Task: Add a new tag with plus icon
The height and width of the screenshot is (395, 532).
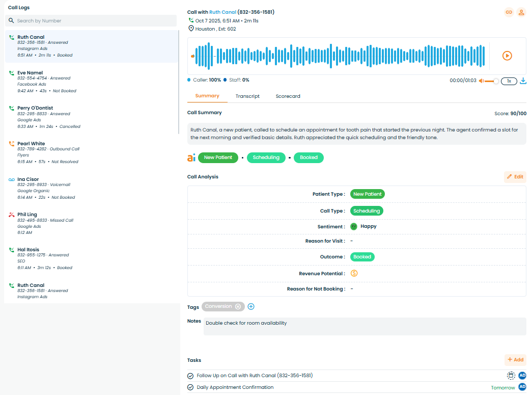Action: point(250,306)
